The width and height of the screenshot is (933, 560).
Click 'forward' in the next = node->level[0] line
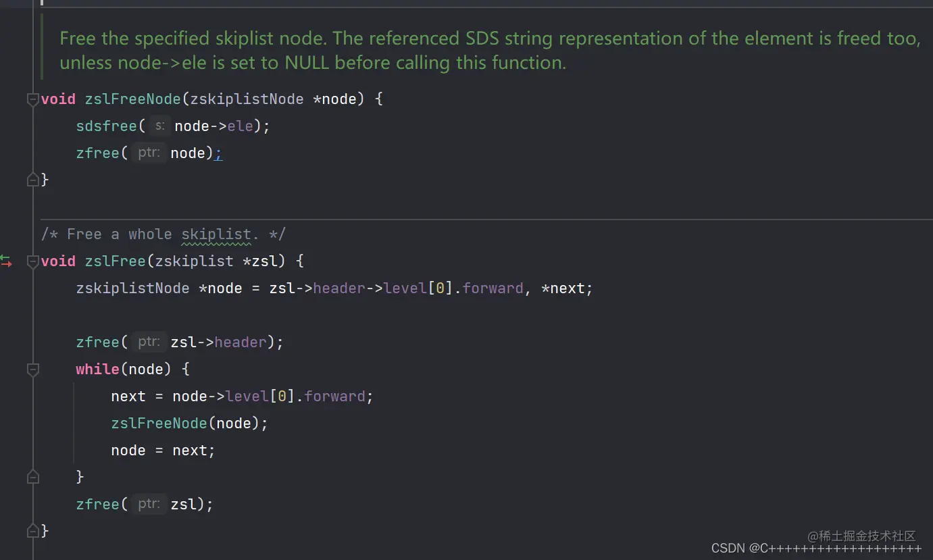tap(335, 397)
